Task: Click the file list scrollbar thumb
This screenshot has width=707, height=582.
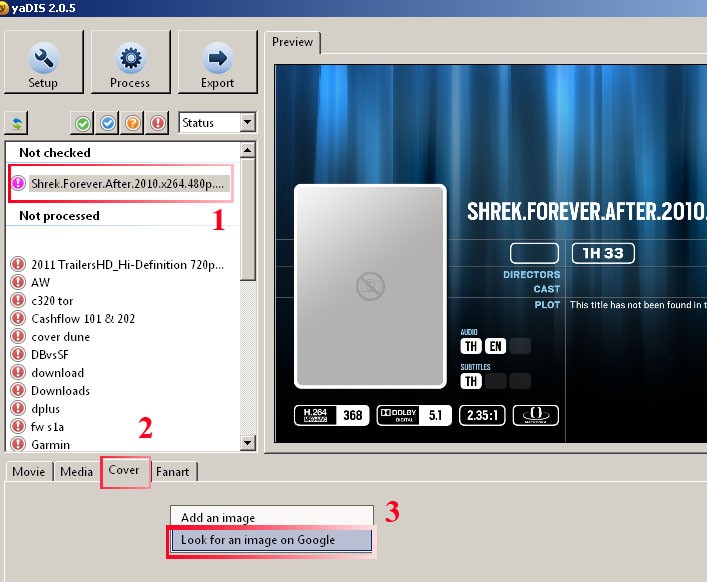Action: click(x=248, y=219)
